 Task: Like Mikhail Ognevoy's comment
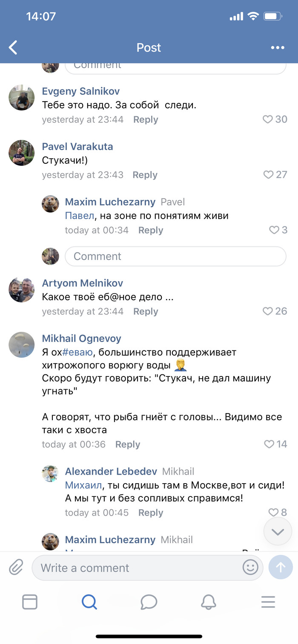pyautogui.click(x=269, y=445)
